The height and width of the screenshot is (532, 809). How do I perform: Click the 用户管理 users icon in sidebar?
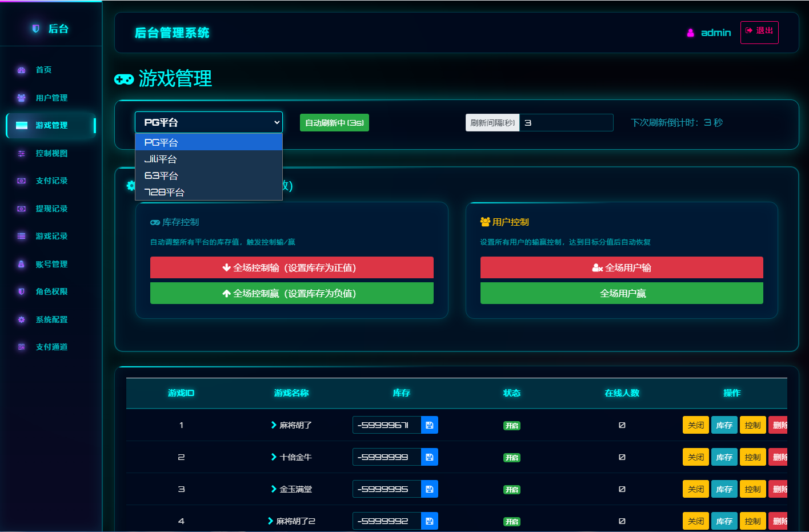point(21,98)
